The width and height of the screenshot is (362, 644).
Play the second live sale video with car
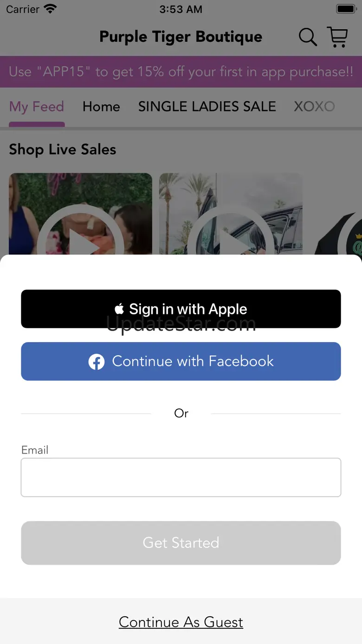231,214
